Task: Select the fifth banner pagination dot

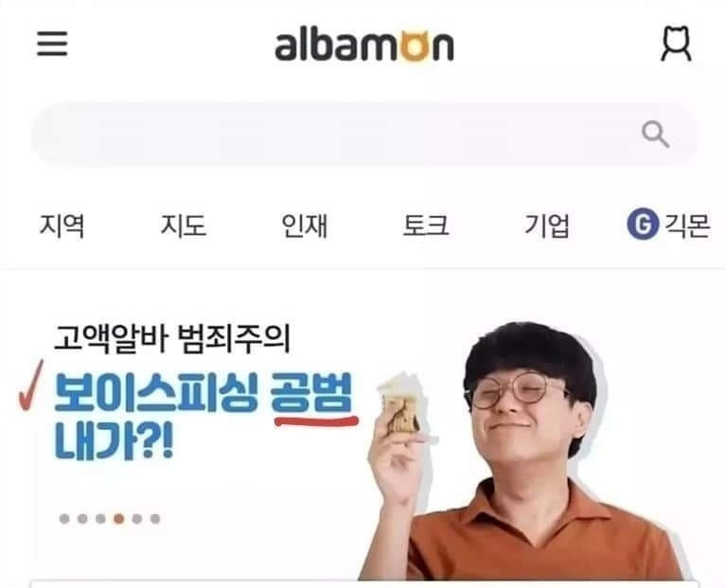Action: tap(137, 519)
